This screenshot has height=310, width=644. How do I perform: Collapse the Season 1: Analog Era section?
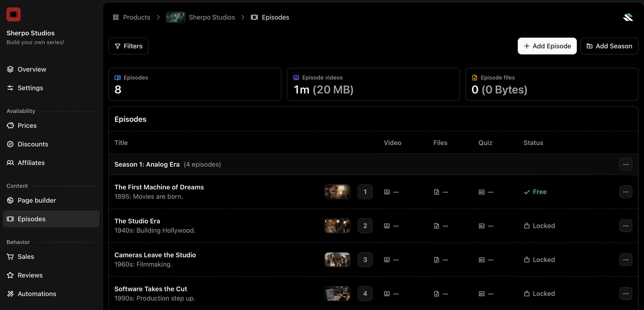coord(147,164)
